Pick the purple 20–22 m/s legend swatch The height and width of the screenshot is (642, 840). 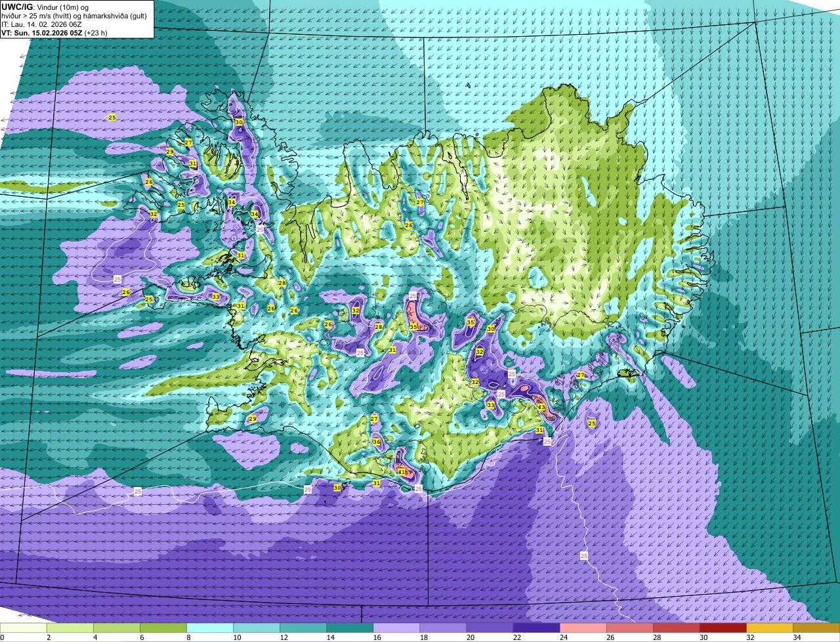pos(490,628)
